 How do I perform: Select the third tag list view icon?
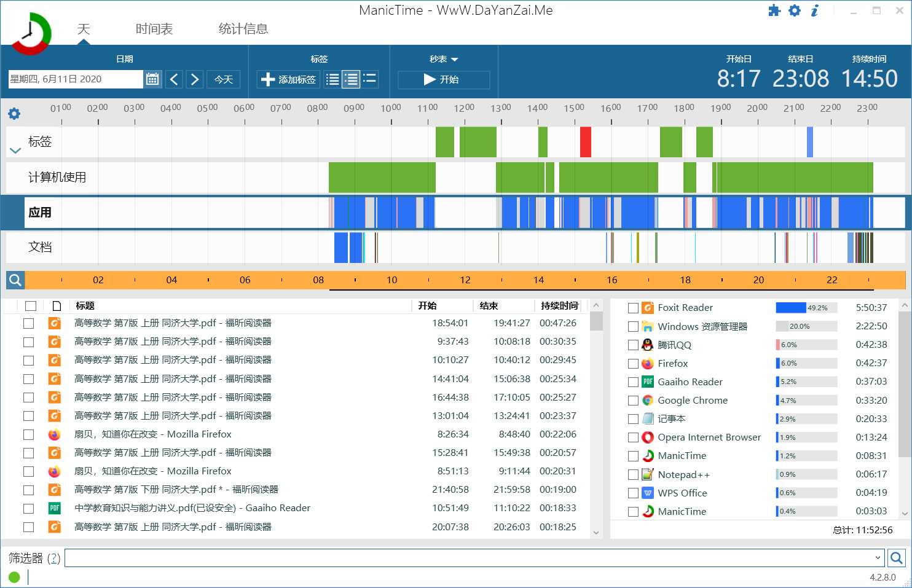click(369, 79)
